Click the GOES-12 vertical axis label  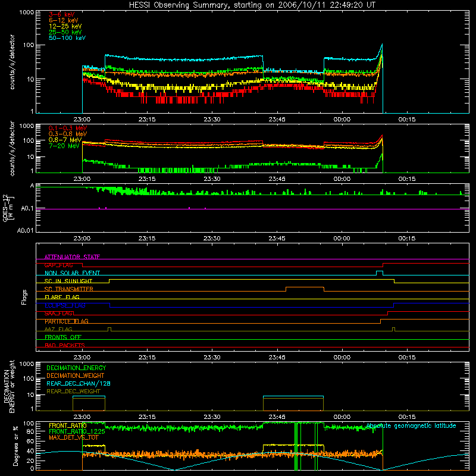click(x=8, y=208)
